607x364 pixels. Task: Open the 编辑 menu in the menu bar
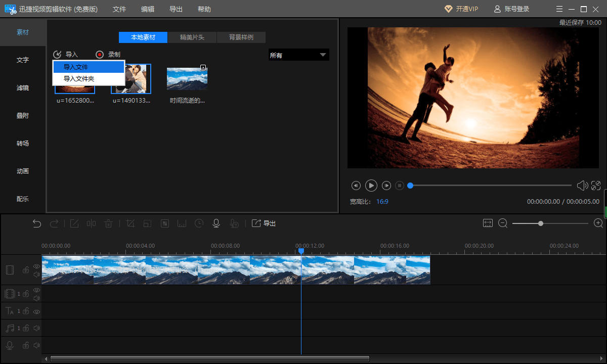(148, 9)
